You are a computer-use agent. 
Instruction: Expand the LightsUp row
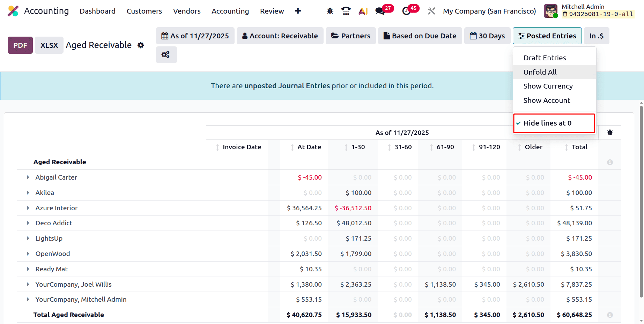pos(28,239)
